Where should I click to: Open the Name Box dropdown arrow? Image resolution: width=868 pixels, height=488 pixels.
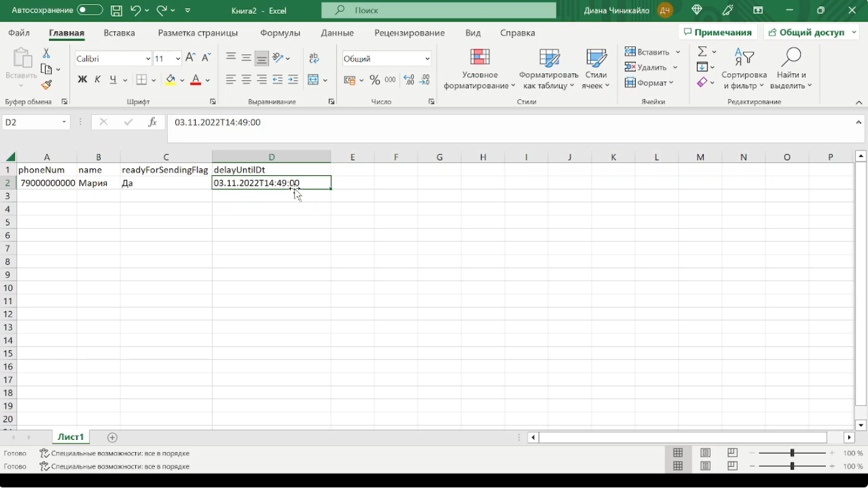tap(64, 122)
